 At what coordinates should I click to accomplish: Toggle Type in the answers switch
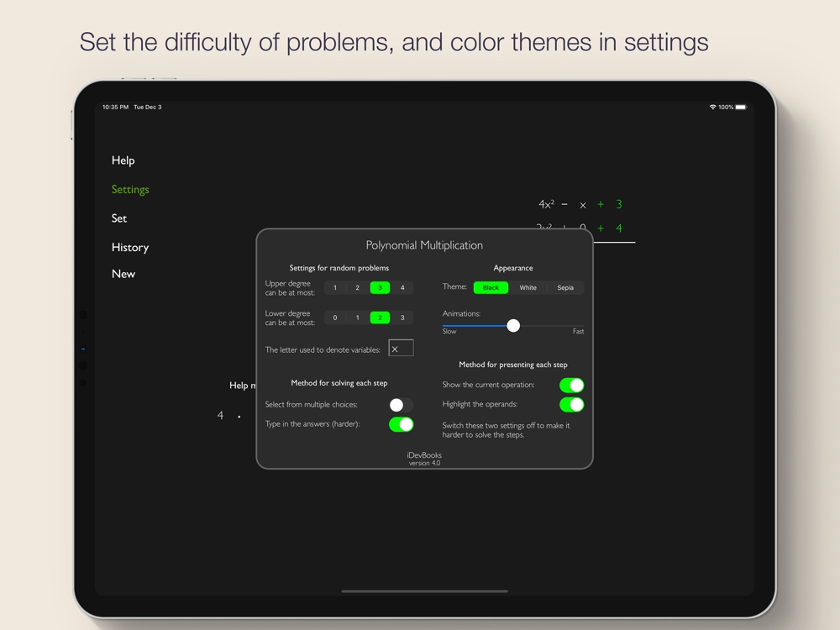[402, 424]
